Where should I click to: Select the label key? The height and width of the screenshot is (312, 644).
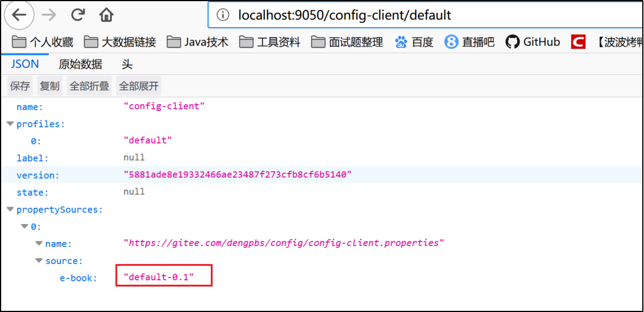point(32,158)
